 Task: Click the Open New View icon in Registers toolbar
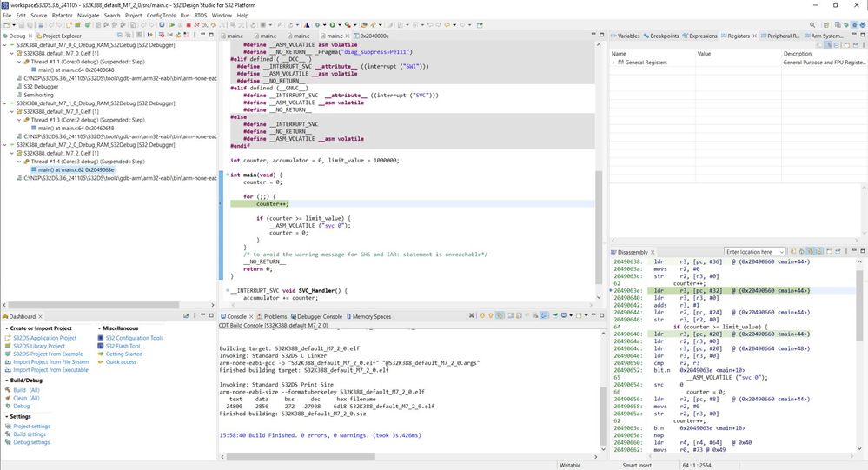[x=847, y=45]
